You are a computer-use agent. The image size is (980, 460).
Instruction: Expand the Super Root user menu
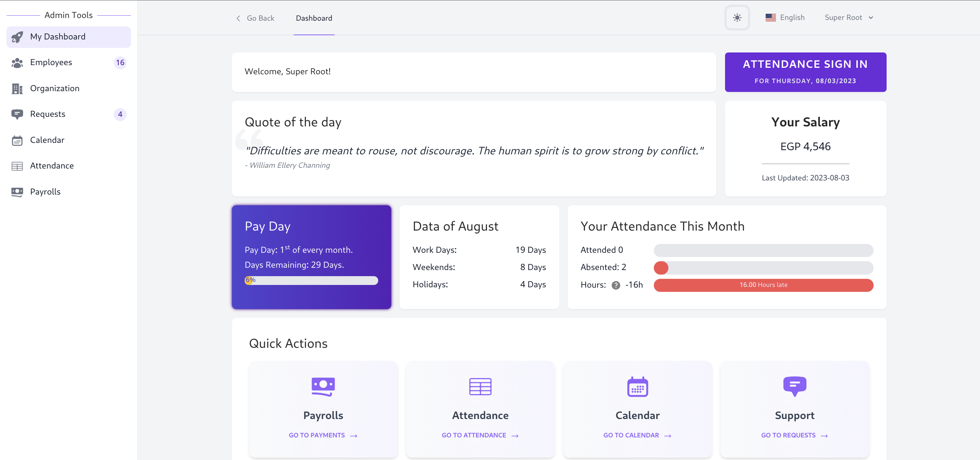[x=849, y=18]
